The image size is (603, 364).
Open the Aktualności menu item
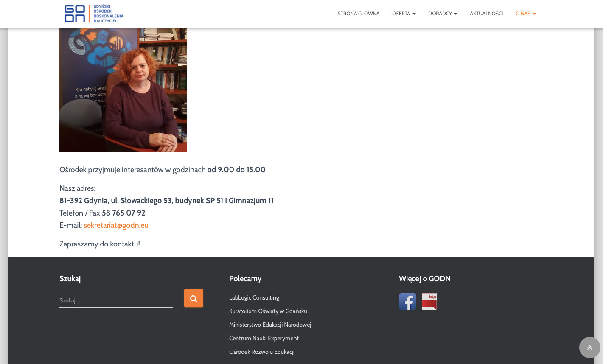click(486, 14)
